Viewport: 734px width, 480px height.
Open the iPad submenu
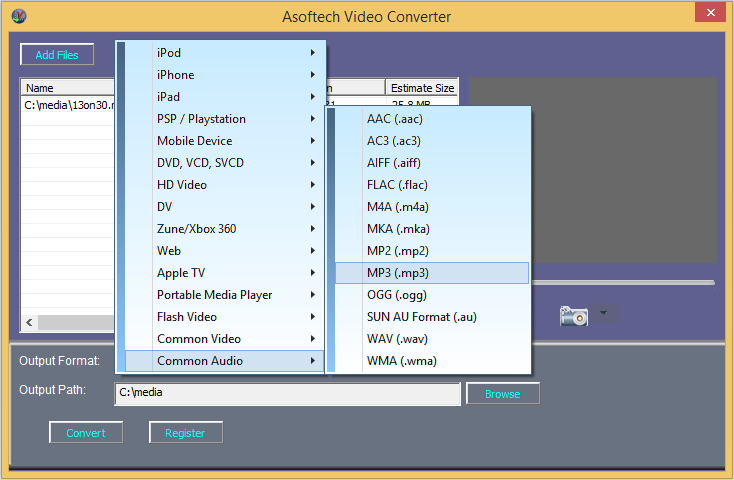(225, 97)
